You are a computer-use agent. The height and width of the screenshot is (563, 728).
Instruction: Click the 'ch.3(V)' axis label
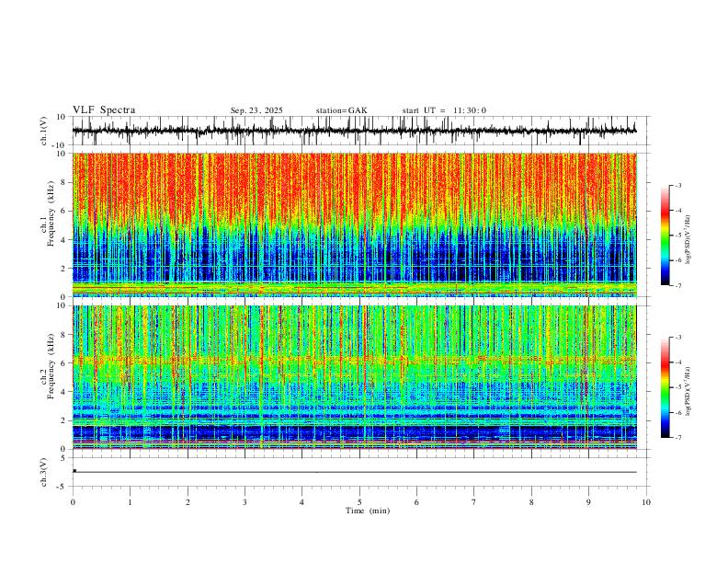[x=44, y=473]
